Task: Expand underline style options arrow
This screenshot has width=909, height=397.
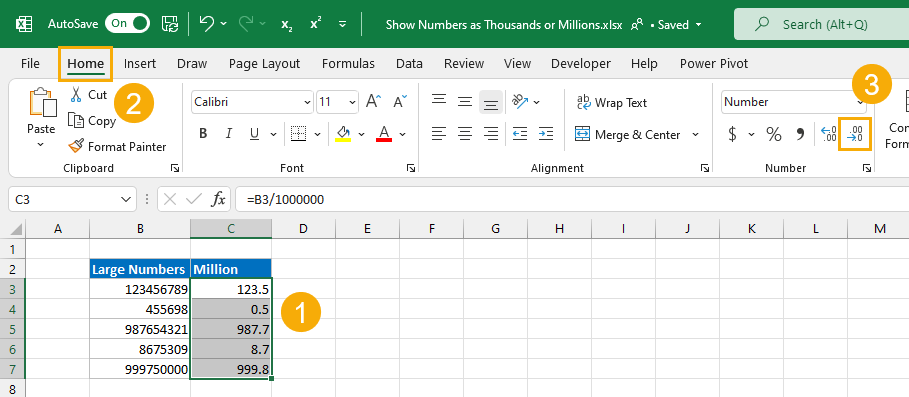Action: tap(274, 134)
